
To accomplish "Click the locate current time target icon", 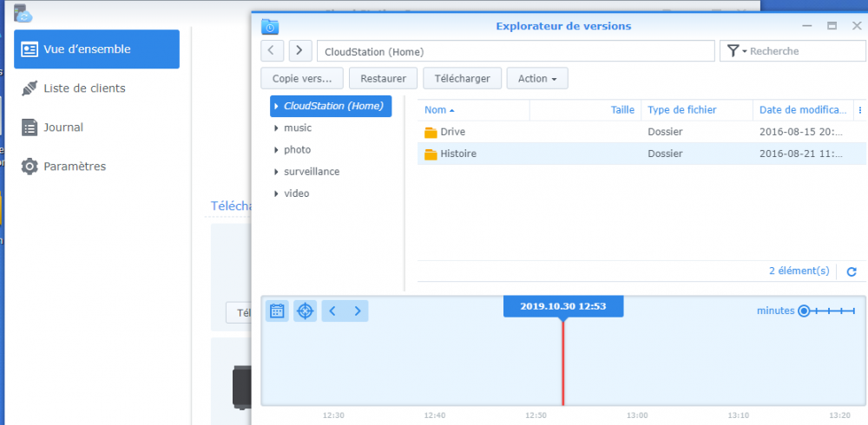I will pyautogui.click(x=305, y=311).
